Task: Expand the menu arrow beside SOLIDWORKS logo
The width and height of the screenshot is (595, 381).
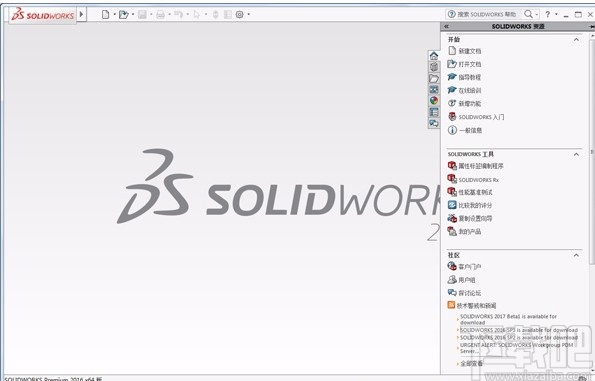Action: pyautogui.click(x=81, y=14)
